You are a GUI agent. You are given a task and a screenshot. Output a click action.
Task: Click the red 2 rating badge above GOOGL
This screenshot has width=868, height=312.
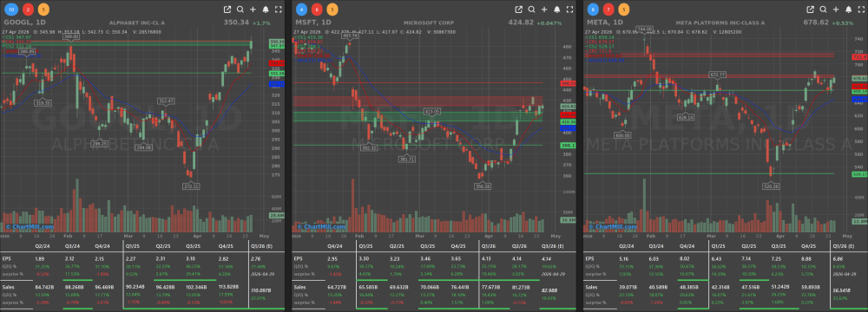29,10
